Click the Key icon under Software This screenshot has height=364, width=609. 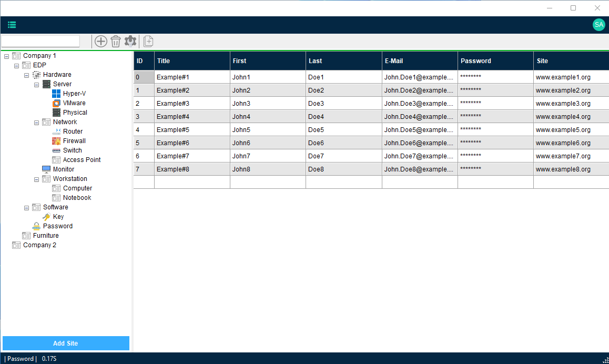point(46,217)
